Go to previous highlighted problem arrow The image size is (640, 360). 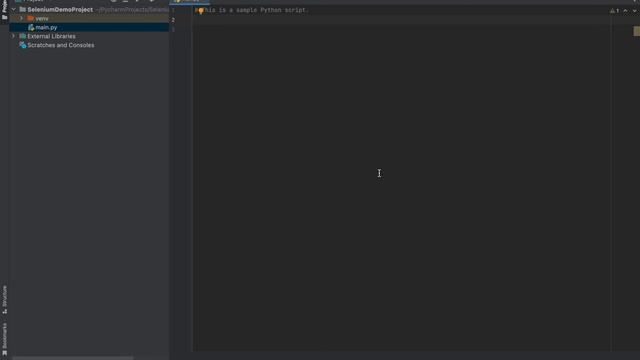(625, 11)
